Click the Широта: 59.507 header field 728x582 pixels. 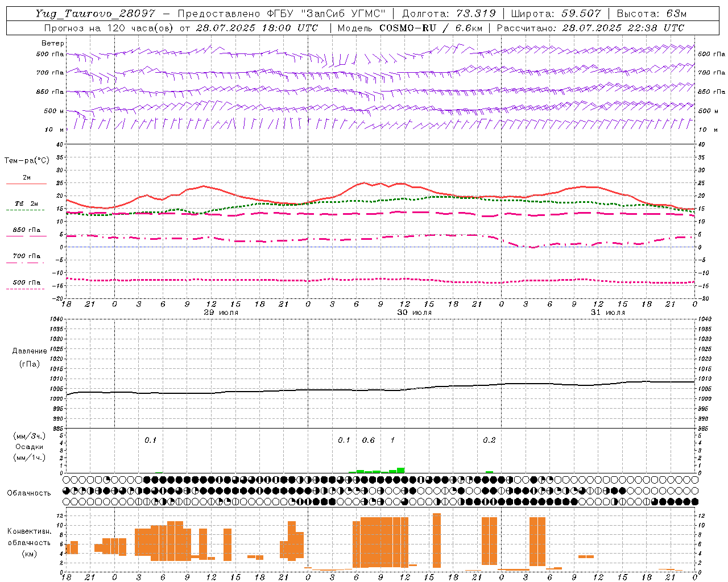(x=556, y=14)
